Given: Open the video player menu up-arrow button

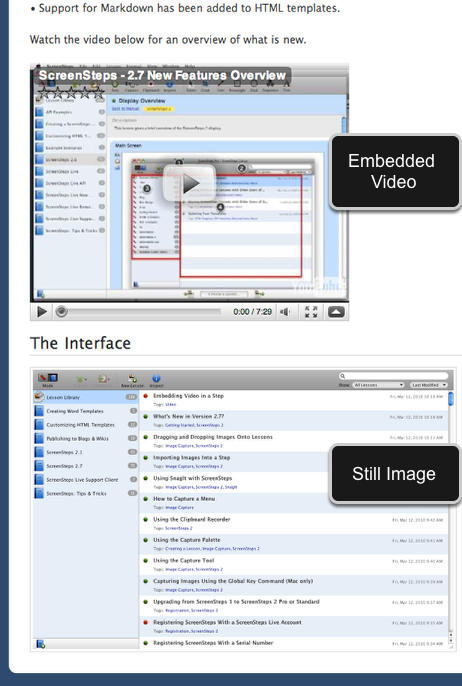Looking at the screenshot, I should 336,312.
